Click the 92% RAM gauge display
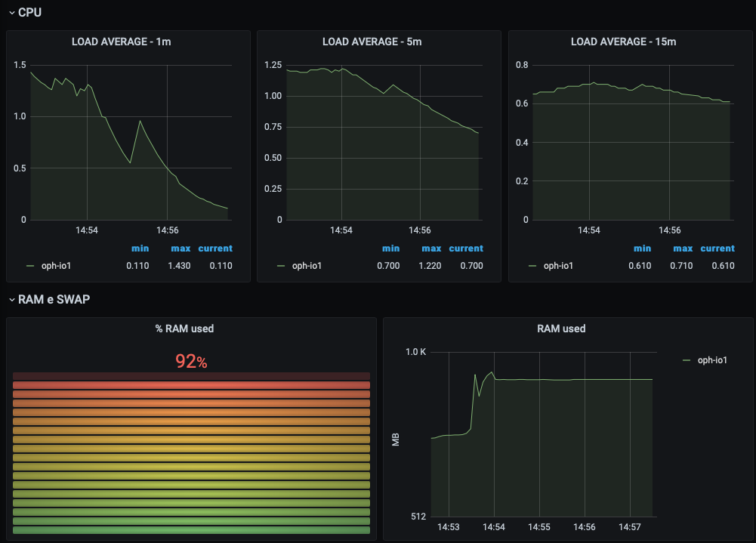Viewport: 756px width, 543px height. pyautogui.click(x=191, y=362)
